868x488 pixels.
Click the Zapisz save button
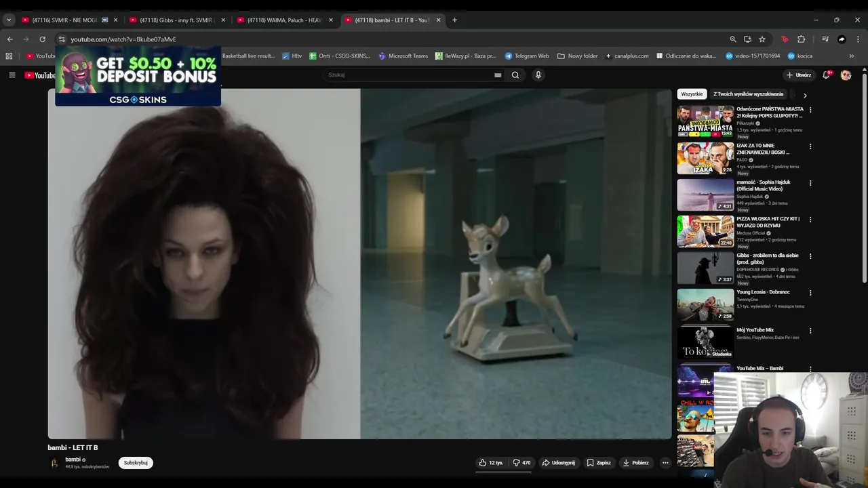point(599,463)
